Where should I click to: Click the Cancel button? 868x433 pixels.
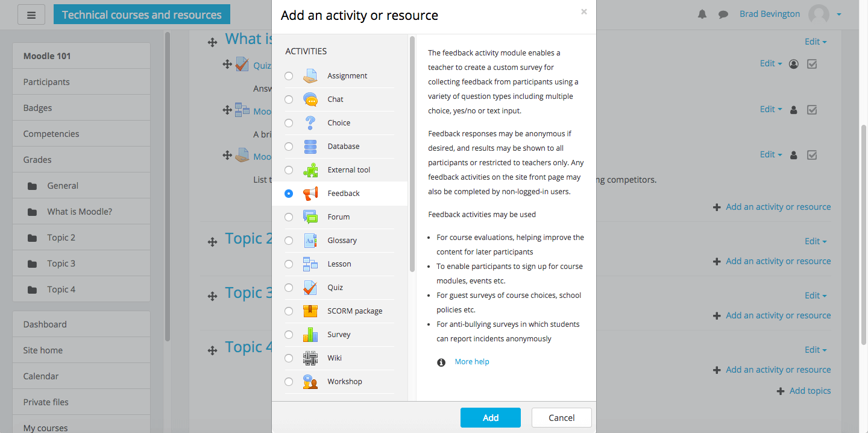[561, 418]
